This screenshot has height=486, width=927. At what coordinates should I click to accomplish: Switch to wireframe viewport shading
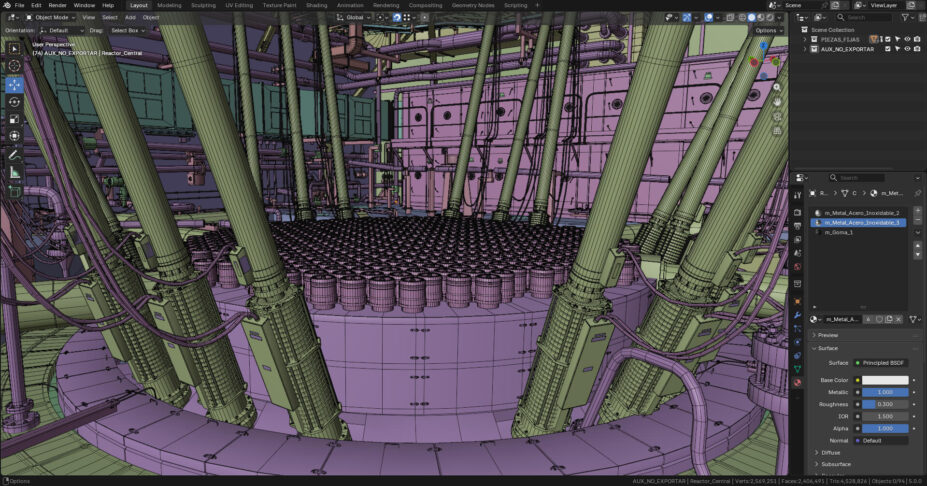[x=742, y=17]
